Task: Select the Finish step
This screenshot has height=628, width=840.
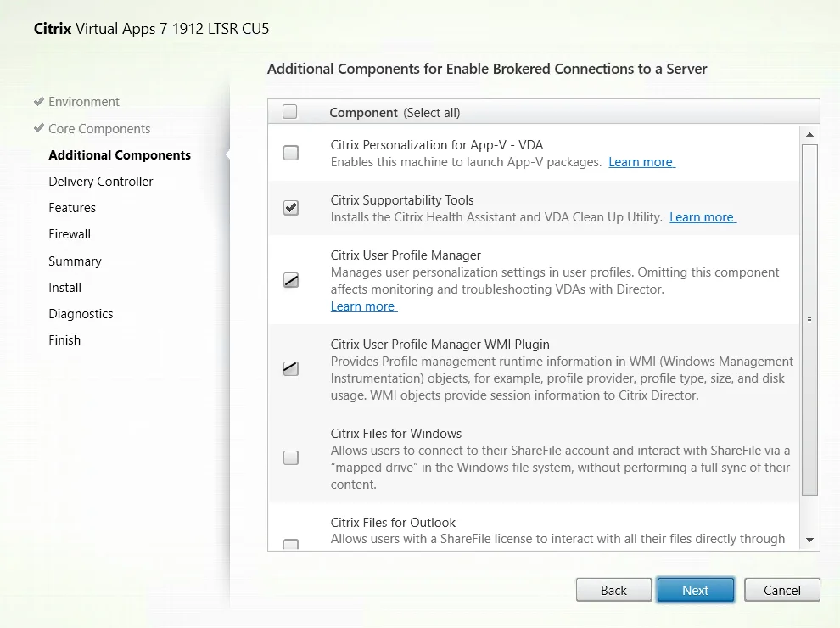Action: (x=64, y=339)
